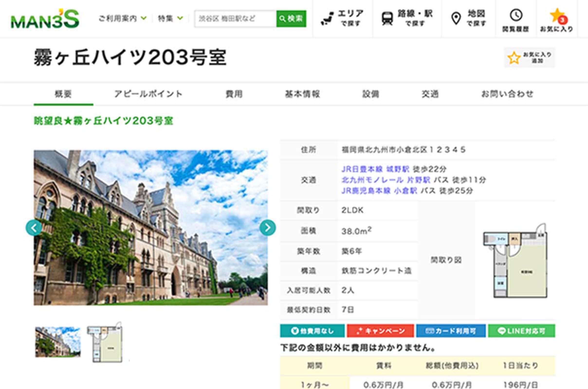Open 小倉駅 station link
The image size is (588, 389).
coord(406,191)
